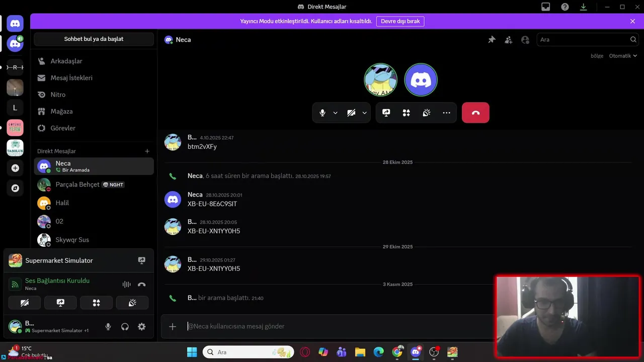Open Windows Start menu
Image resolution: width=644 pixels, height=362 pixels.
[x=192, y=352]
